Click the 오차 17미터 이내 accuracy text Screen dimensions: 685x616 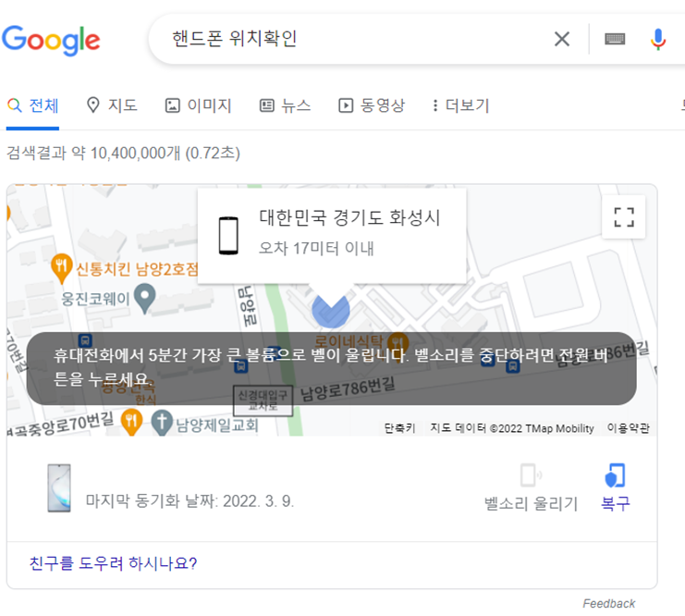coord(316,248)
